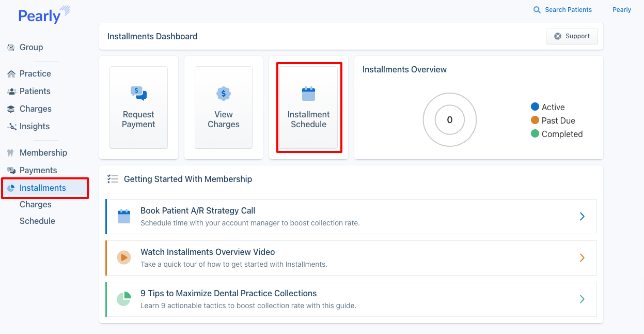Open the Group sidebar item

pyautogui.click(x=31, y=48)
